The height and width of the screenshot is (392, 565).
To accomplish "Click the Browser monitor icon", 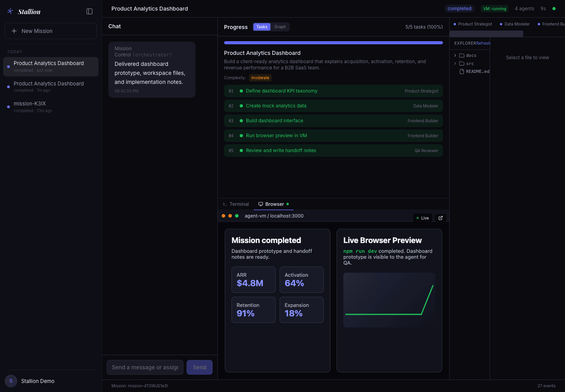I will (261, 204).
